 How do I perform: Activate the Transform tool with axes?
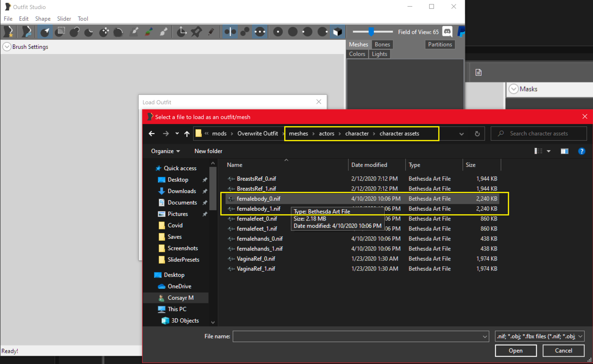coord(182,32)
